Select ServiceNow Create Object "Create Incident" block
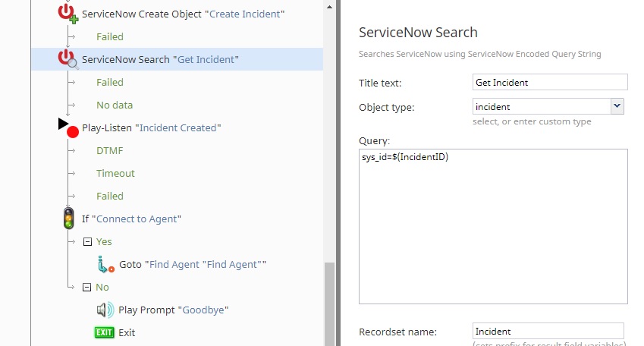Screen dimensions: 644x346 183,14
